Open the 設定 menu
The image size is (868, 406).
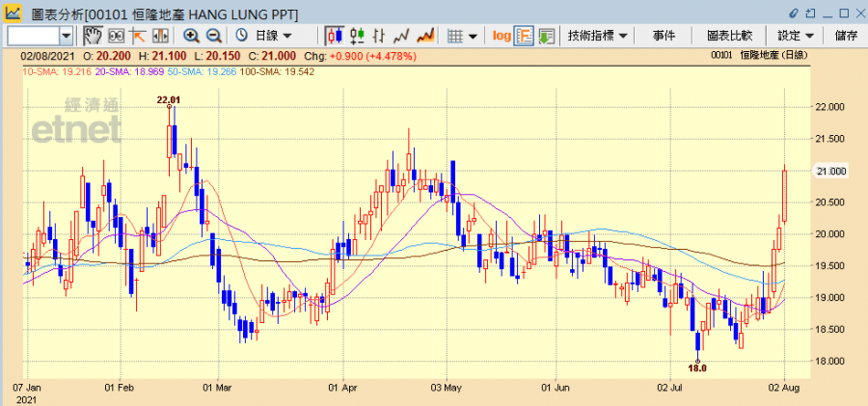tap(796, 36)
